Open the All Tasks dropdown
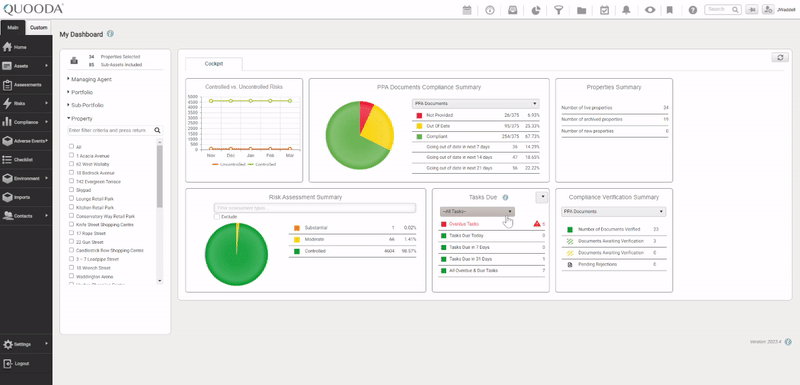 pyautogui.click(x=477, y=211)
